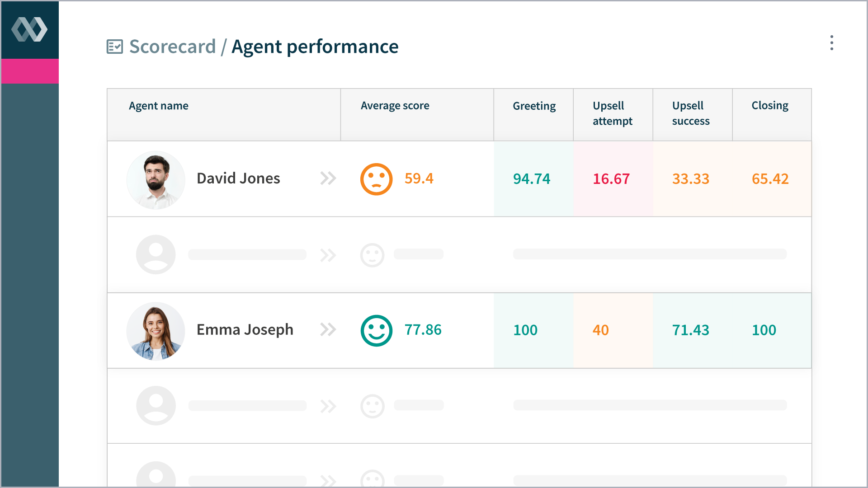Click David Jones's orange frowning face icon
Screen dimensions: 868x488
pyautogui.click(x=376, y=178)
